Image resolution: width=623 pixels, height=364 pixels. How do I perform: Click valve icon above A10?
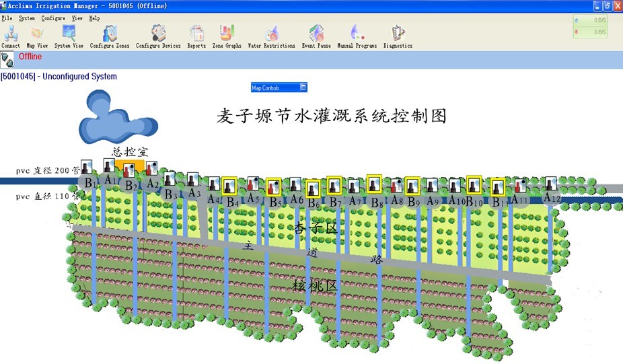(x=455, y=185)
